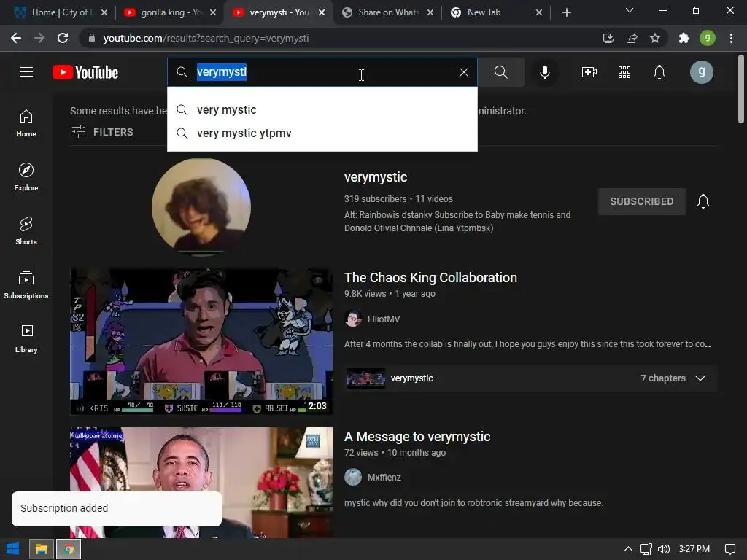The image size is (747, 560).
Task: Open the network icon in system tray
Action: (646, 549)
